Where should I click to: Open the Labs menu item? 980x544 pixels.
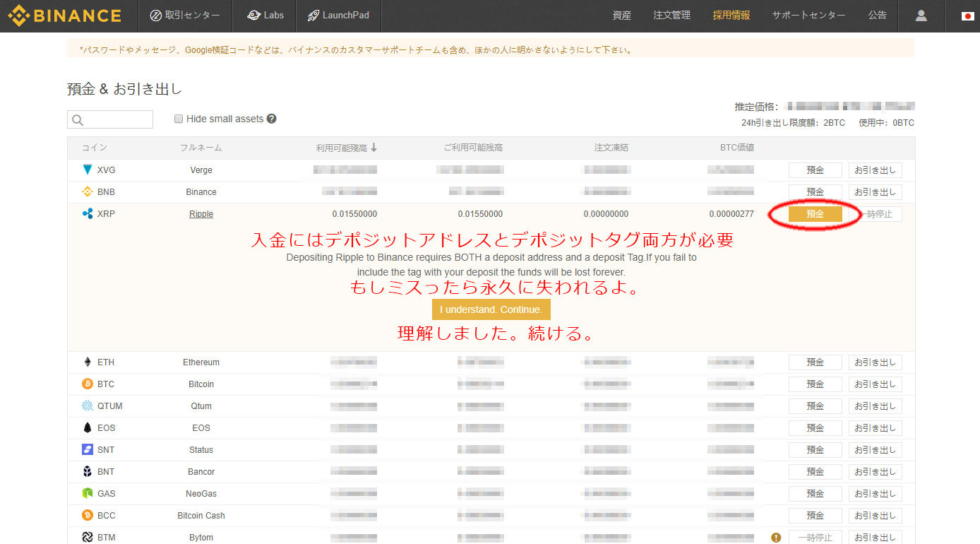[x=265, y=16]
